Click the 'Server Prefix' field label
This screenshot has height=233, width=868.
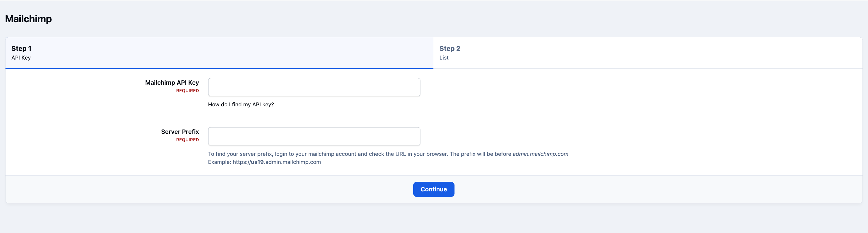180,132
